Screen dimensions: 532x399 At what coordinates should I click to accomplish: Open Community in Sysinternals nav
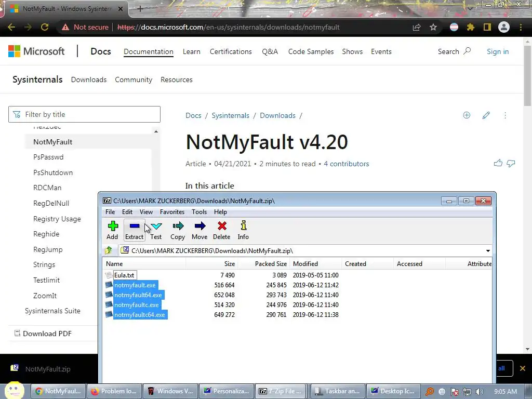[x=134, y=79]
